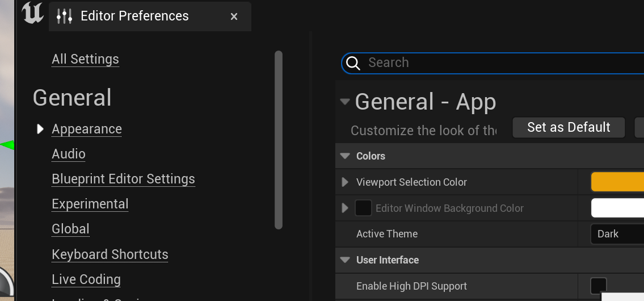This screenshot has height=301, width=644.
Task: Click the white Editor Window Background swatch
Action: click(x=617, y=208)
